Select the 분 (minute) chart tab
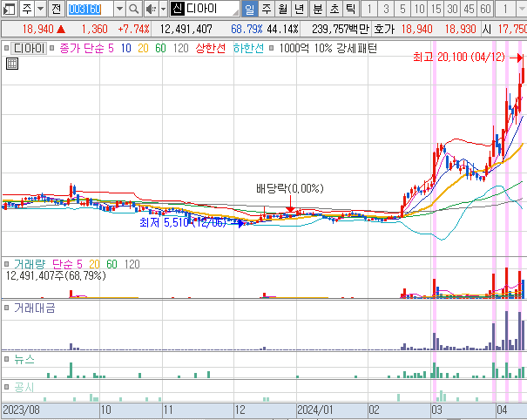 [318, 9]
